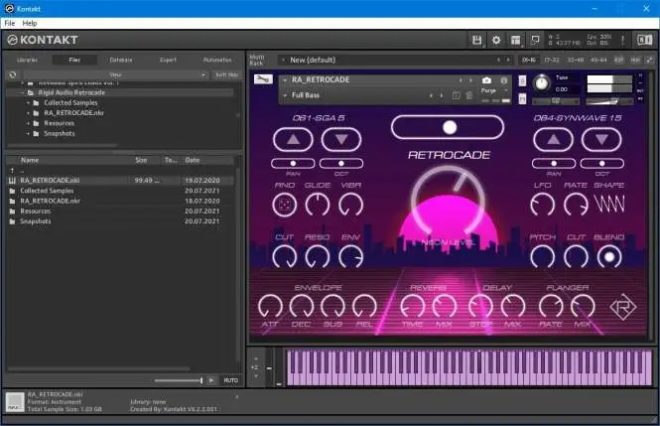
Task: Click the instrument Tune knob
Action: [542, 83]
